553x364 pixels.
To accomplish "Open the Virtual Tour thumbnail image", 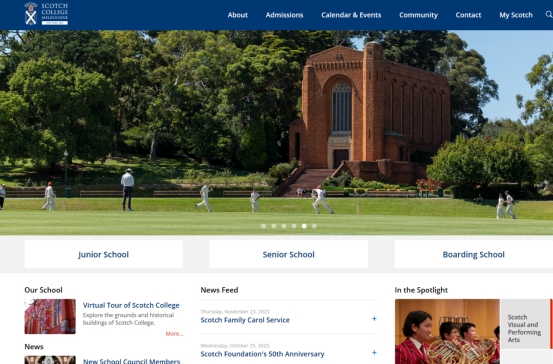I will click(x=50, y=316).
